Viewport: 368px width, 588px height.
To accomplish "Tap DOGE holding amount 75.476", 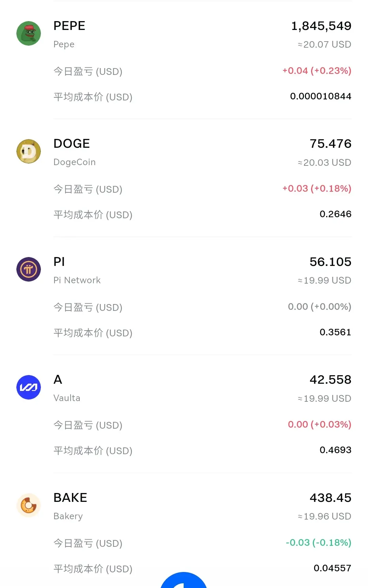I will click(331, 144).
